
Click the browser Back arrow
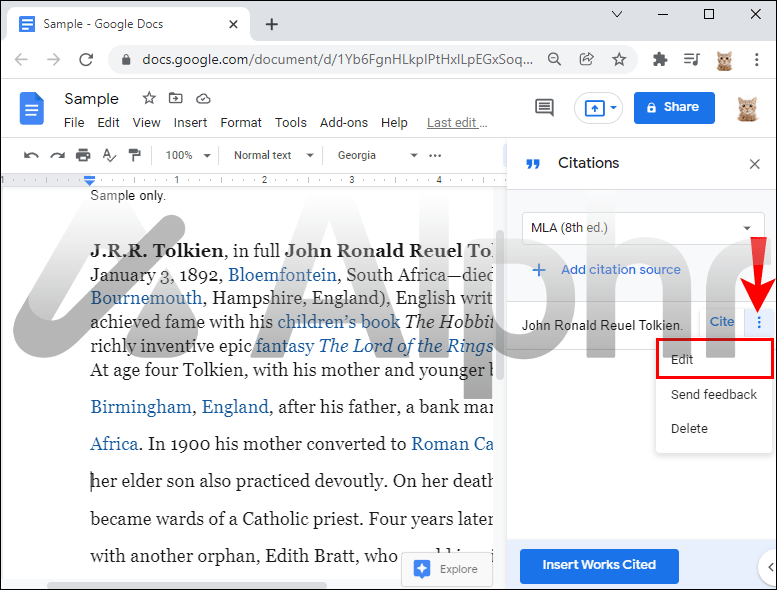21,60
